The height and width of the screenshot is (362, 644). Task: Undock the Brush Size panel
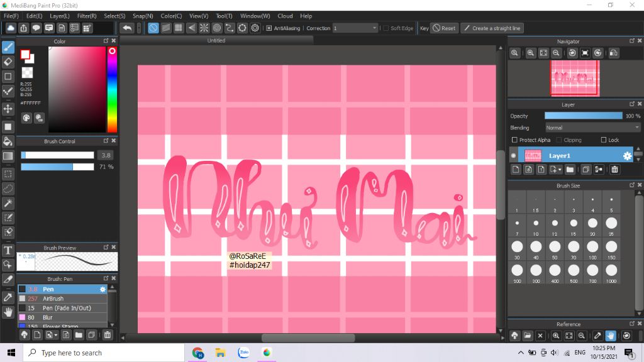(x=631, y=185)
